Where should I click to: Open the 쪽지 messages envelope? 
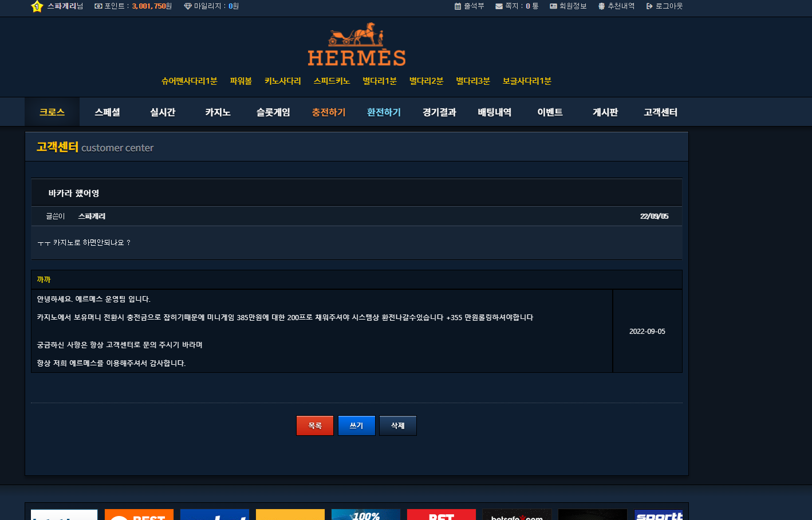[x=517, y=6]
